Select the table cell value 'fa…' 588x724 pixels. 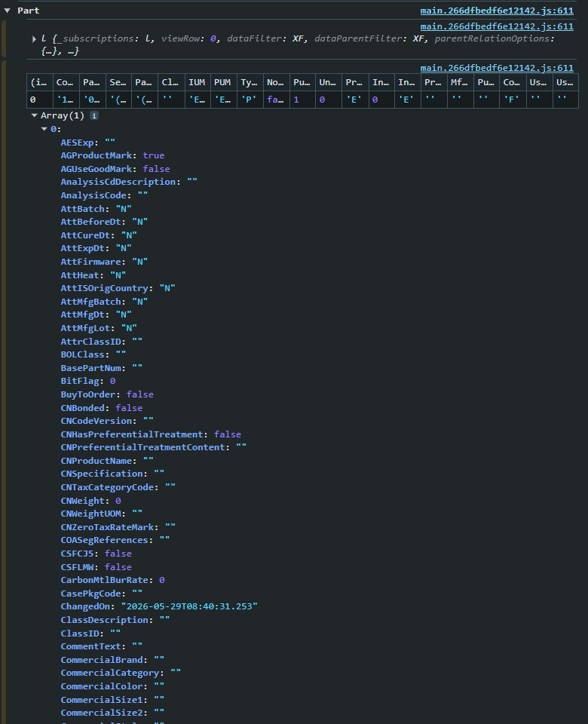(277, 100)
